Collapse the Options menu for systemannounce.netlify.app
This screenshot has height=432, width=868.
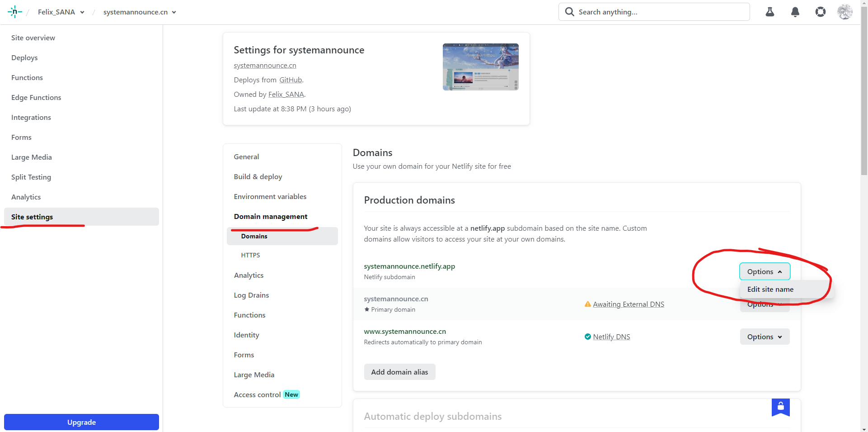pyautogui.click(x=765, y=271)
